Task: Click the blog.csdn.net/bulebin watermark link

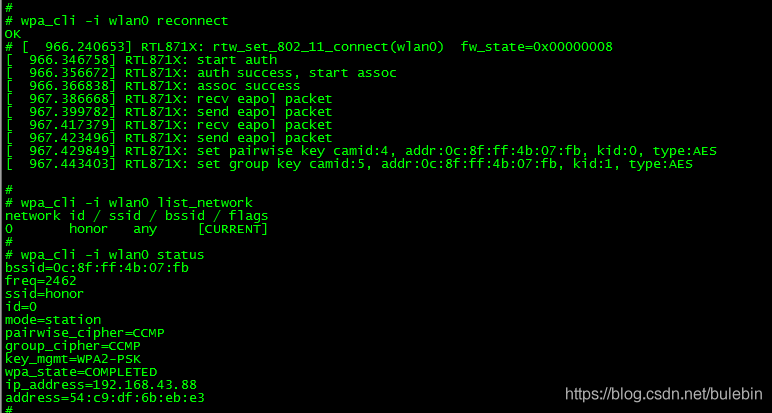Action: pos(664,394)
